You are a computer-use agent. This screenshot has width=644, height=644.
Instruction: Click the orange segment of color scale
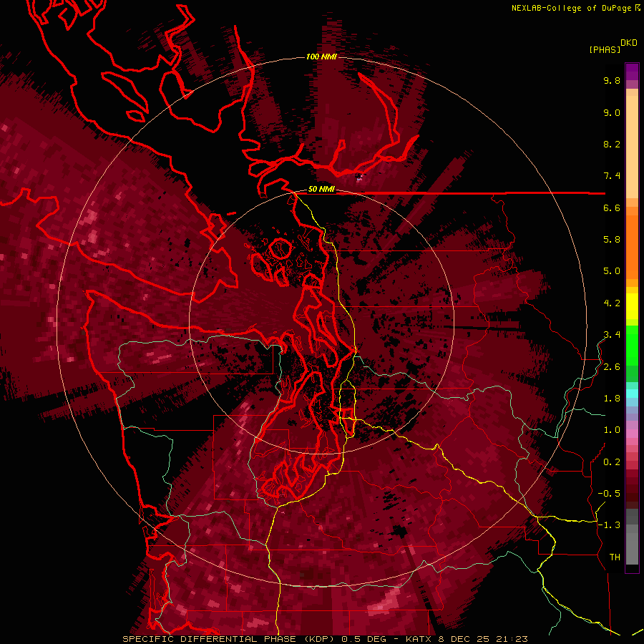pyautogui.click(x=632, y=243)
